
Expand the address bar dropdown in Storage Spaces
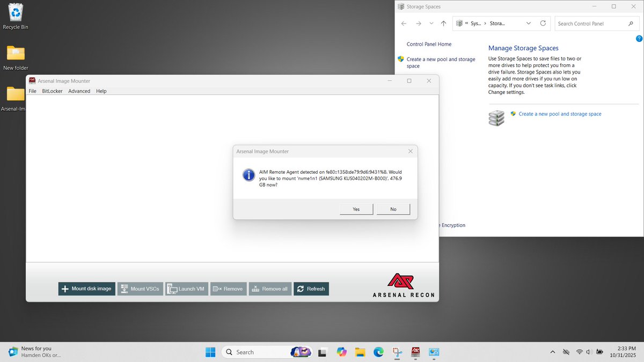[x=529, y=24]
